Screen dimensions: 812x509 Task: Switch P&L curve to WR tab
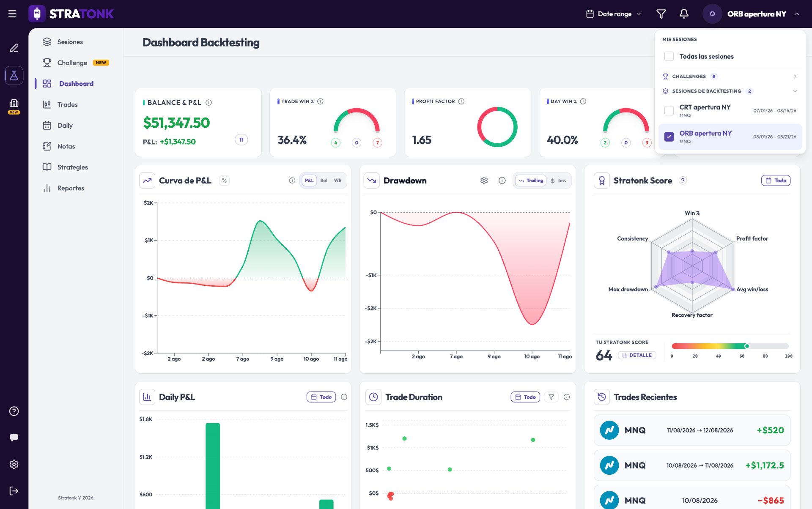coord(338,181)
